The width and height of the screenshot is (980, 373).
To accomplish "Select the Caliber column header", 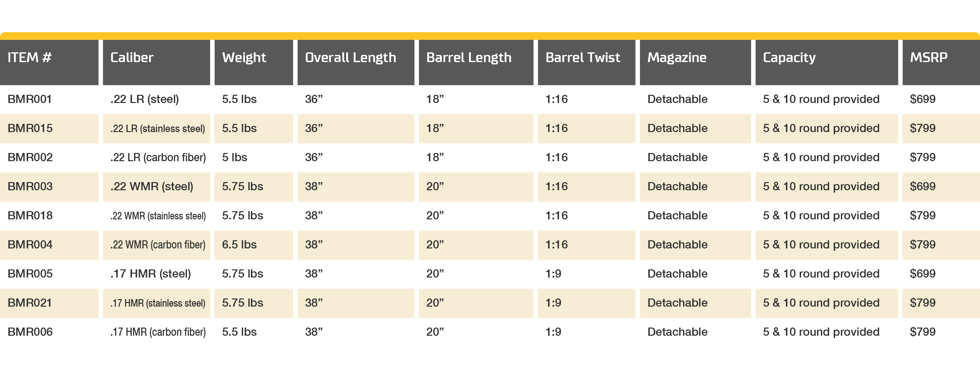I will point(156,62).
